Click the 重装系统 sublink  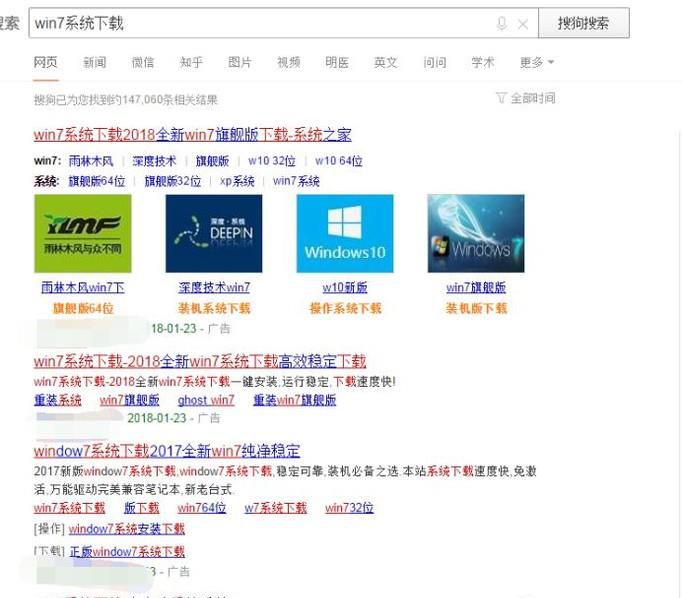[x=57, y=400]
